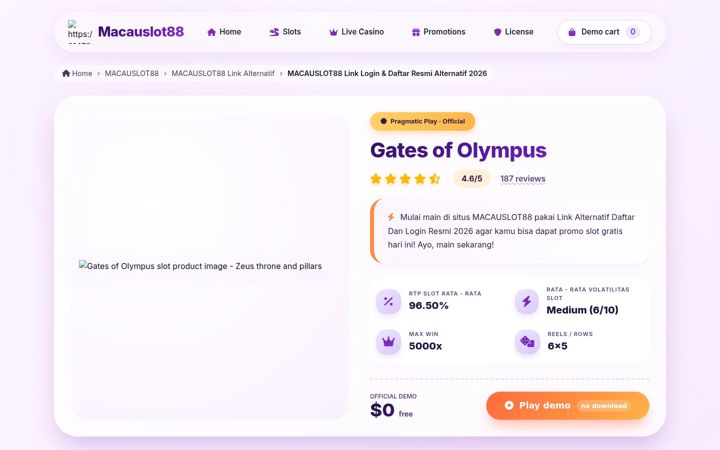The width and height of the screenshot is (720, 450).
Task: Click the dice icon for Reels / Rows
Action: (x=527, y=342)
